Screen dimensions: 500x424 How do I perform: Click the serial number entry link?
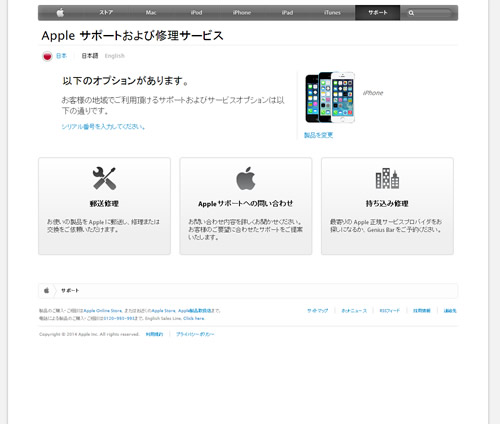[x=103, y=127]
